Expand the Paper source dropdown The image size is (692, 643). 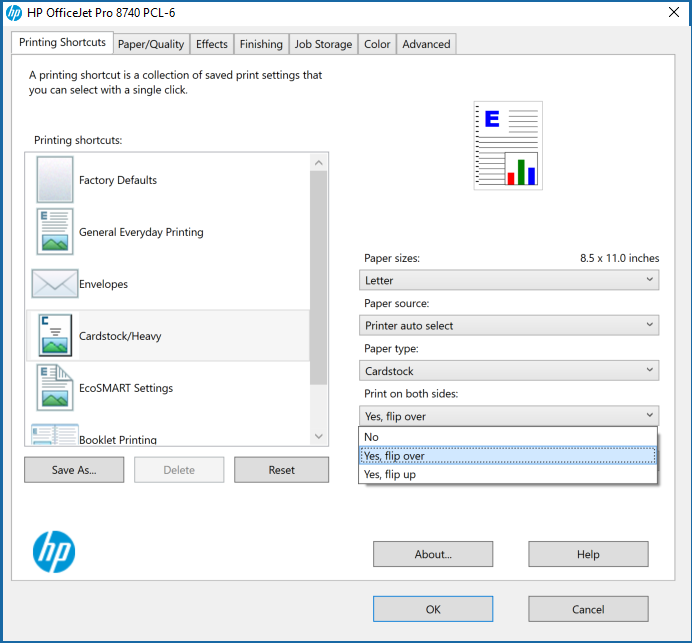pyautogui.click(x=509, y=325)
